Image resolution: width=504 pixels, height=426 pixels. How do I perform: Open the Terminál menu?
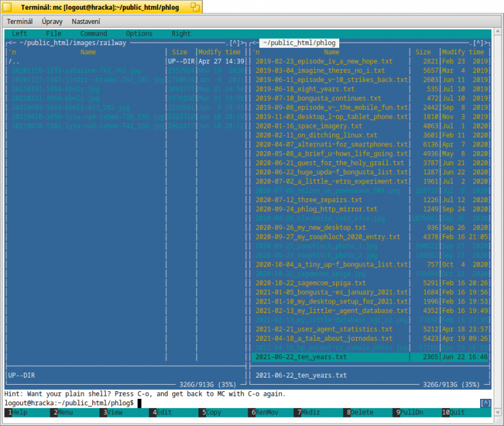pyautogui.click(x=19, y=21)
